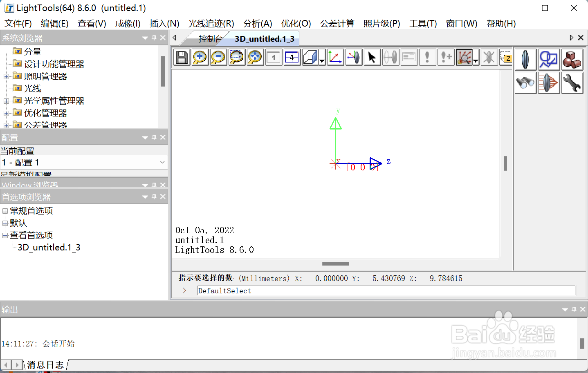This screenshot has width=588, height=373.
Task: Enable the four-viewport layout
Action: [x=292, y=57]
